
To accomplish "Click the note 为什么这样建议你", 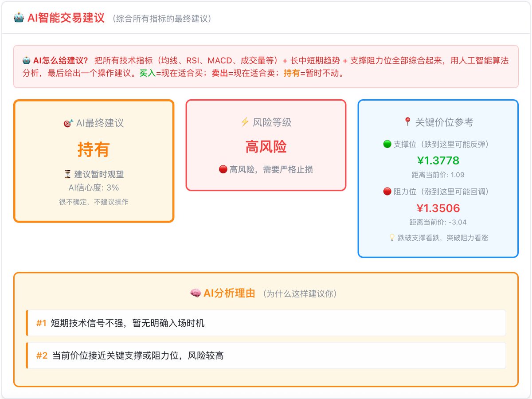I will [299, 293].
